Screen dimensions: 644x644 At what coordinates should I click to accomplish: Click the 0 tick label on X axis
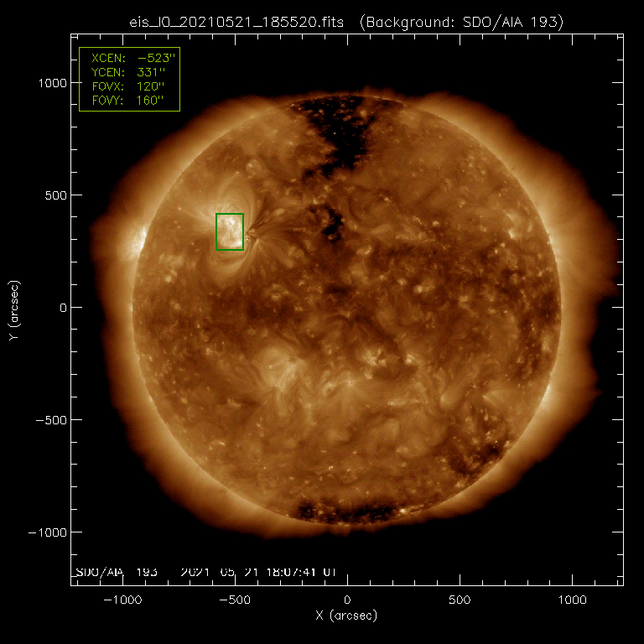pos(347,600)
